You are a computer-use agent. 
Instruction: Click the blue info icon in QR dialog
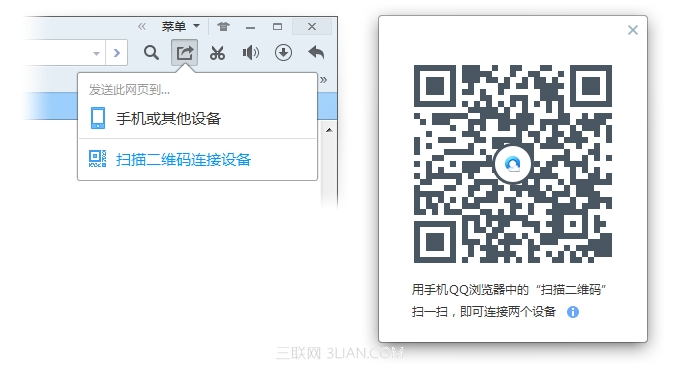(573, 312)
